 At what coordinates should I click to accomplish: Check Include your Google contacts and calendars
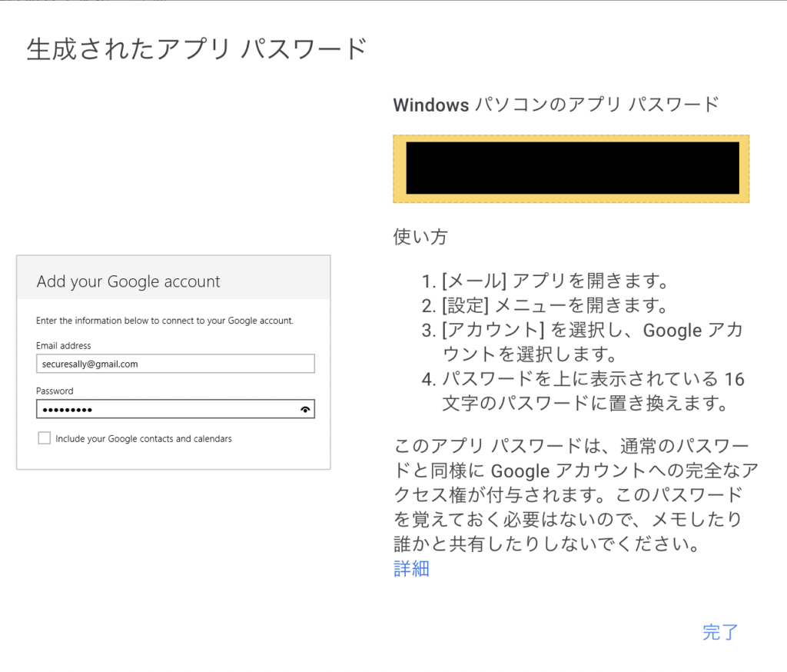[x=44, y=438]
